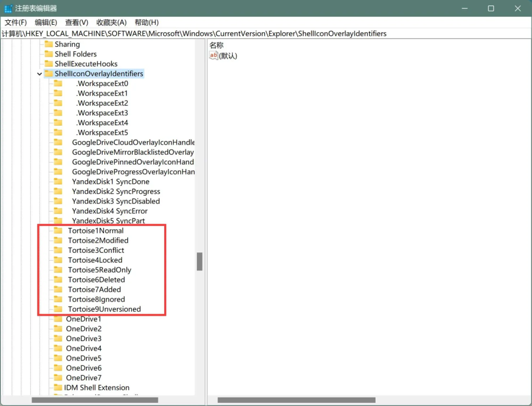Click the Tortoise1Normal folder icon

[x=58, y=231]
